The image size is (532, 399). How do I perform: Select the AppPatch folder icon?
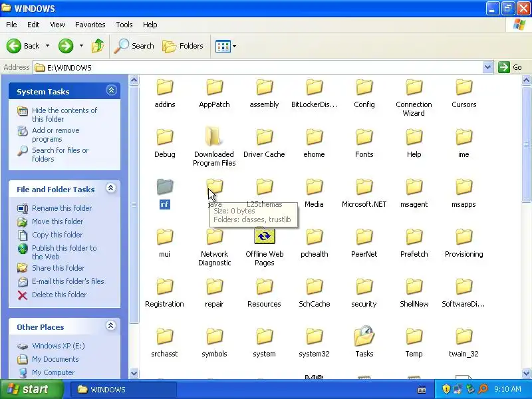pyautogui.click(x=214, y=87)
